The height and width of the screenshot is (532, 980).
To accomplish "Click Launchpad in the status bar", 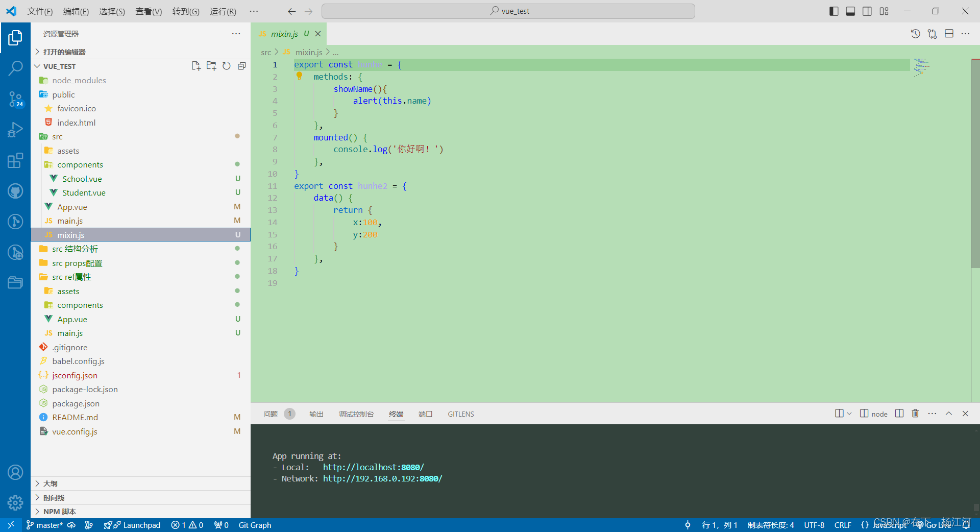I will pos(132,525).
